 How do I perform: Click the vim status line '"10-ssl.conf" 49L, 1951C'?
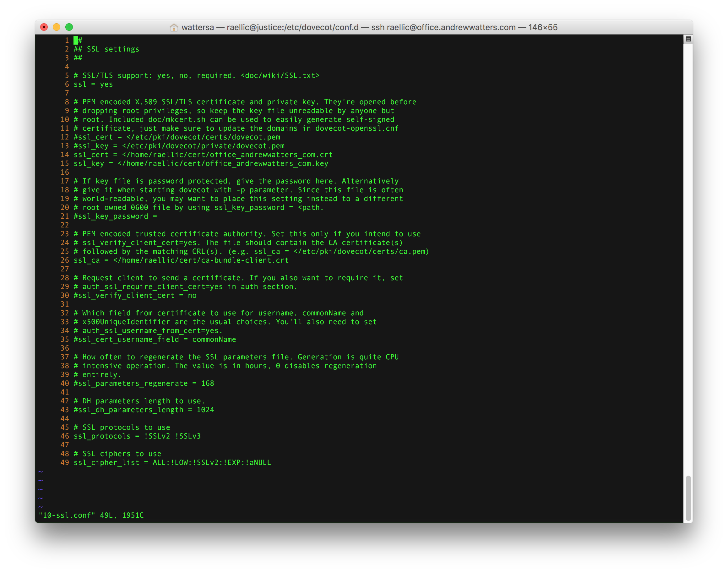coord(91,516)
